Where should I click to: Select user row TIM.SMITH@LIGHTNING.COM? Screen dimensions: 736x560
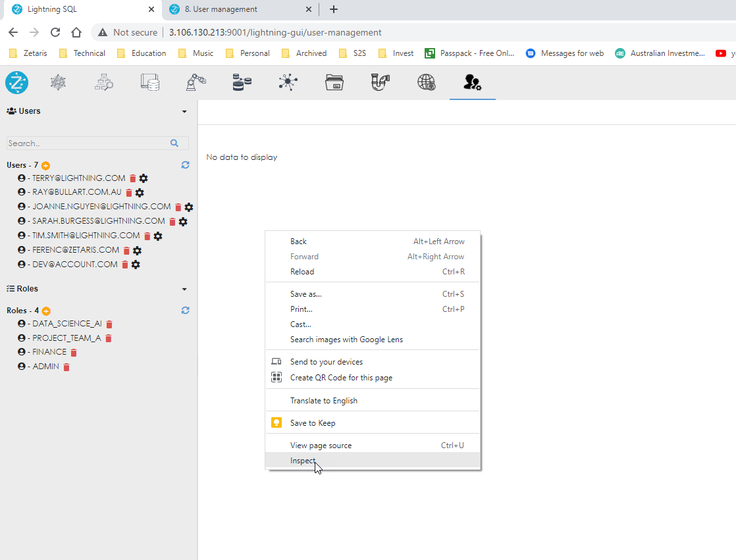[86, 236]
